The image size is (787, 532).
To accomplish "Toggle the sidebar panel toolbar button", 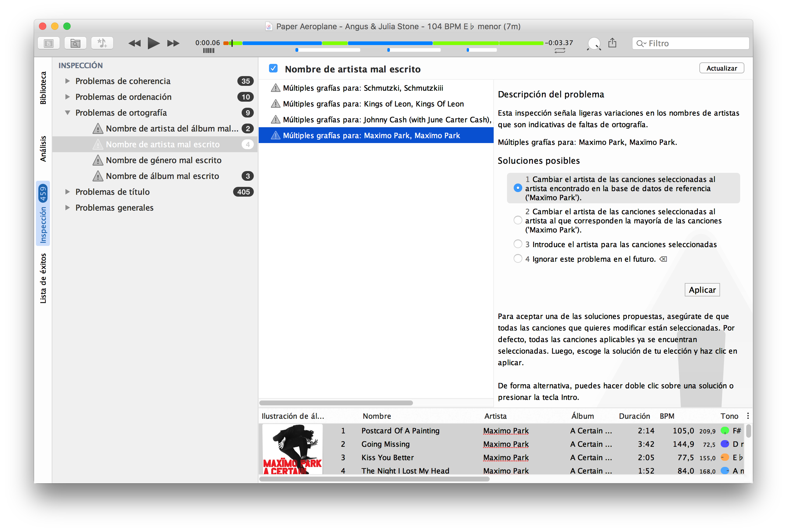I will [49, 43].
